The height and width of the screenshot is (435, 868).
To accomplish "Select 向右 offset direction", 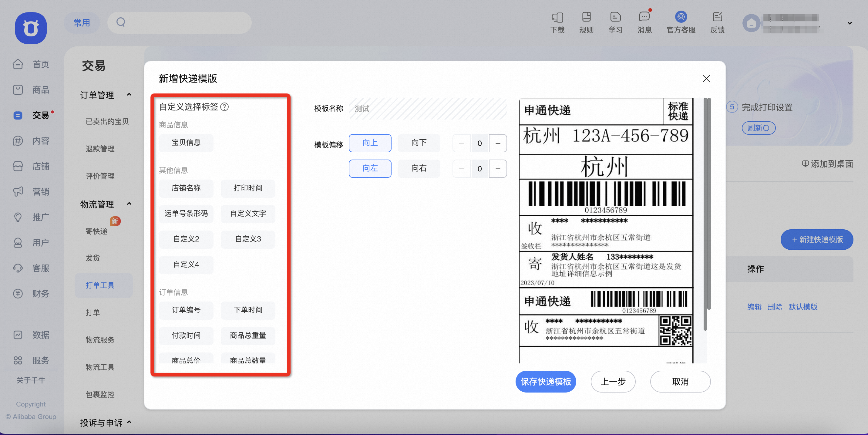I will pos(419,168).
